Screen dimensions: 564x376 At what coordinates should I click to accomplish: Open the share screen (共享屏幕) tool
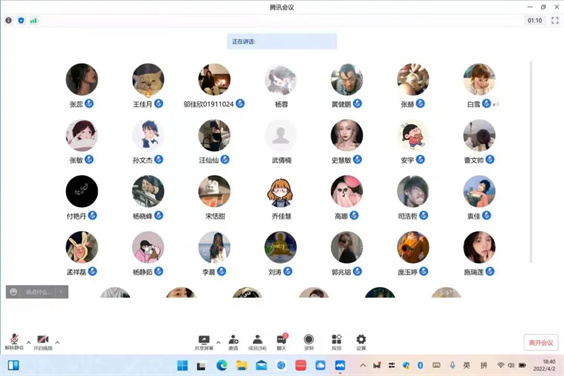pyautogui.click(x=204, y=342)
